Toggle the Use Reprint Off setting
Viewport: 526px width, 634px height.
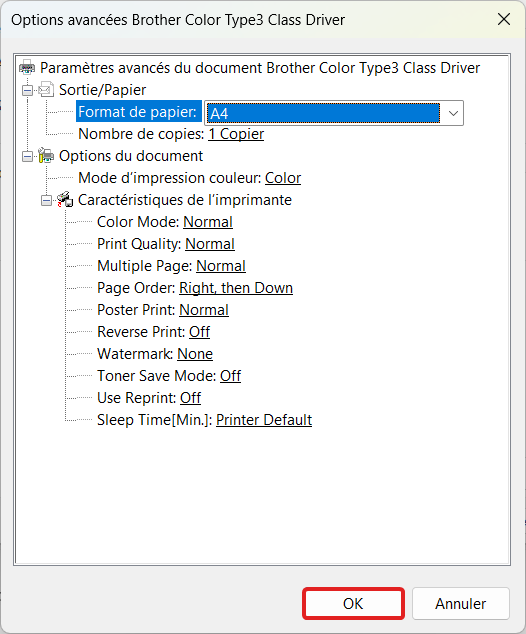coord(190,397)
